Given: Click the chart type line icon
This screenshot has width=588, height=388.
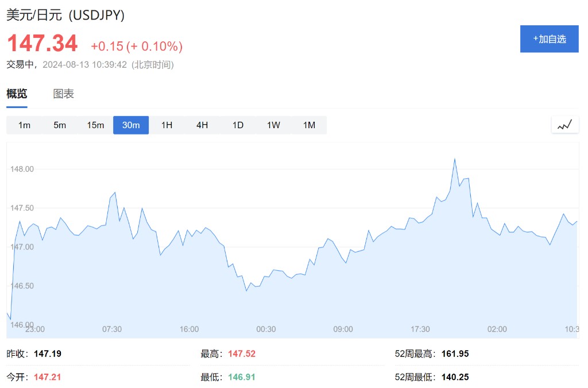Looking at the screenshot, I should click(564, 125).
